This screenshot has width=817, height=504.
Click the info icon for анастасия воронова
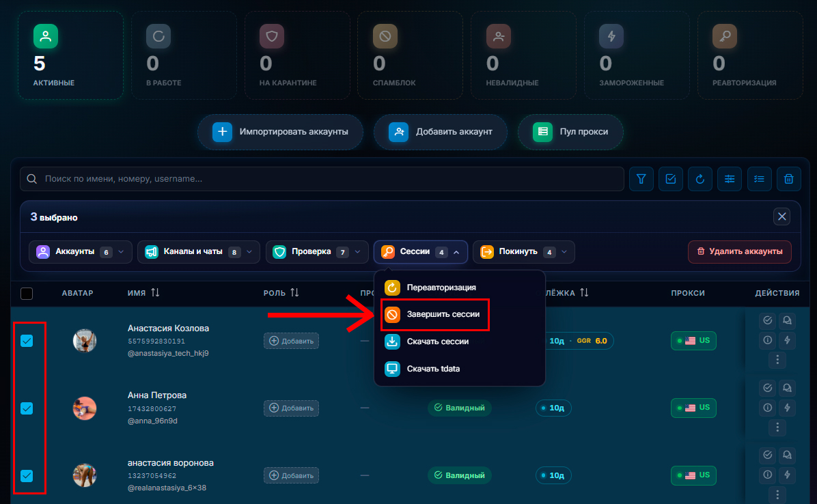(x=768, y=475)
